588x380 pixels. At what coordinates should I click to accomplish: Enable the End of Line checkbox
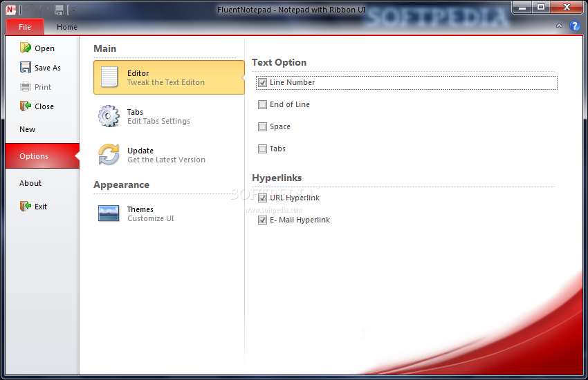(x=262, y=104)
